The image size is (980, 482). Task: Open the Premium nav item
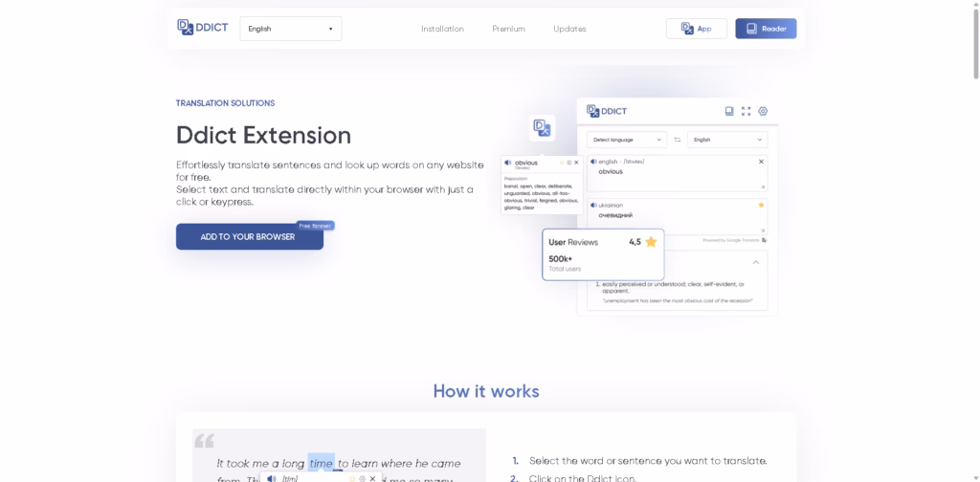tap(508, 29)
